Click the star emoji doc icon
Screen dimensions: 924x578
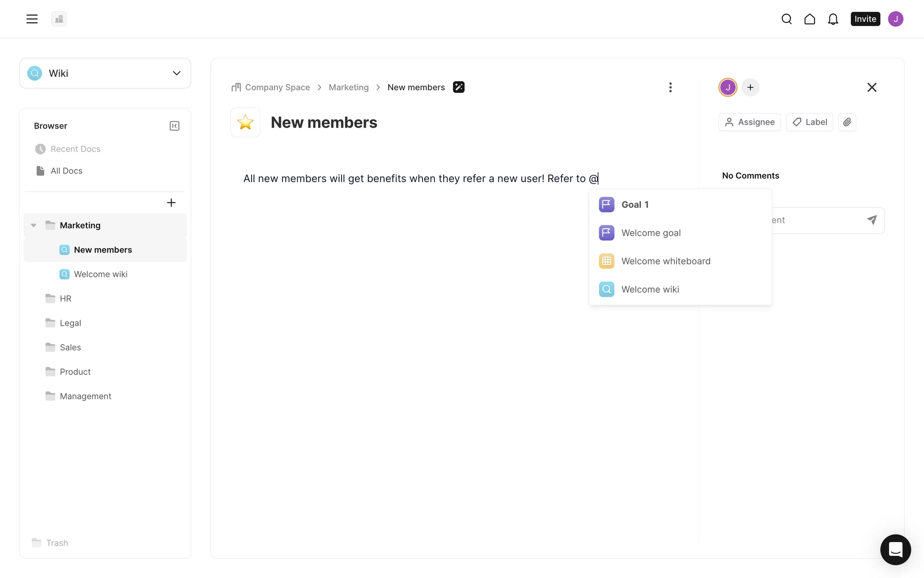(x=245, y=122)
